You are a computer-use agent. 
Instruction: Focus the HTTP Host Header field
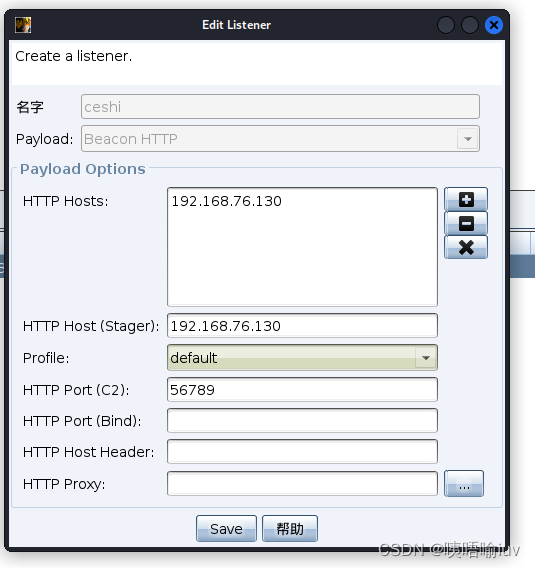click(x=302, y=452)
